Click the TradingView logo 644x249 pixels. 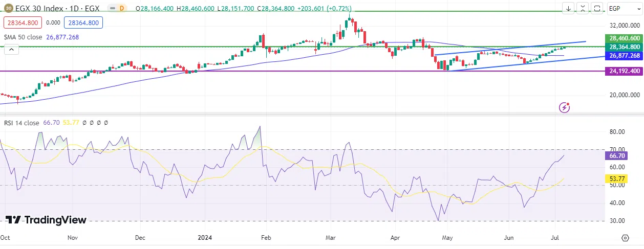pos(46,220)
